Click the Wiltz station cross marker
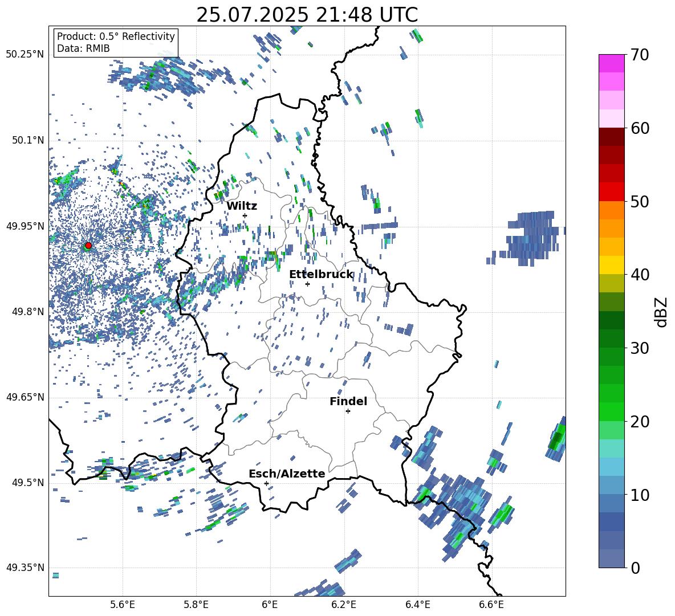This screenshot has width=675, height=616. point(245,215)
